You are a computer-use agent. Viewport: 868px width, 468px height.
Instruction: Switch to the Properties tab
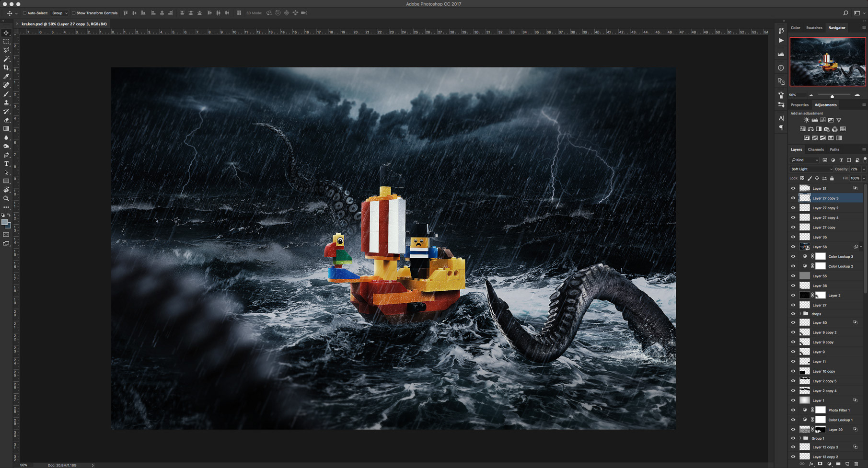tap(799, 105)
